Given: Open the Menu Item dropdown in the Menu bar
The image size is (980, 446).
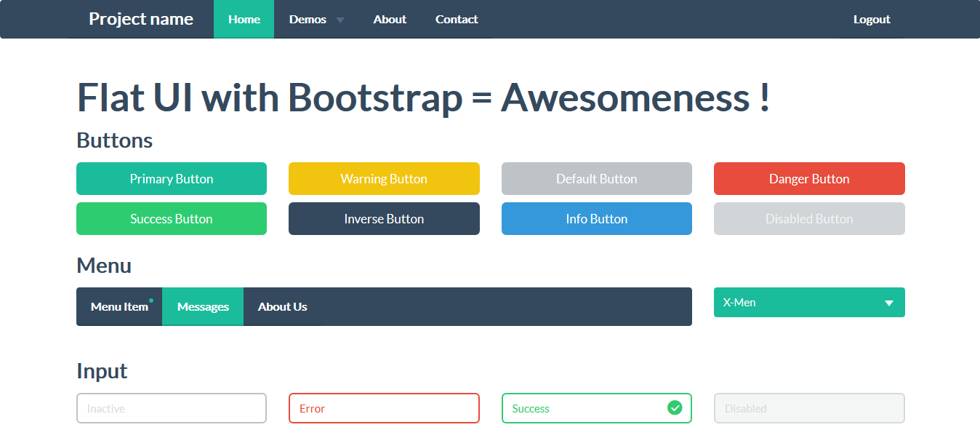Looking at the screenshot, I should (x=119, y=306).
